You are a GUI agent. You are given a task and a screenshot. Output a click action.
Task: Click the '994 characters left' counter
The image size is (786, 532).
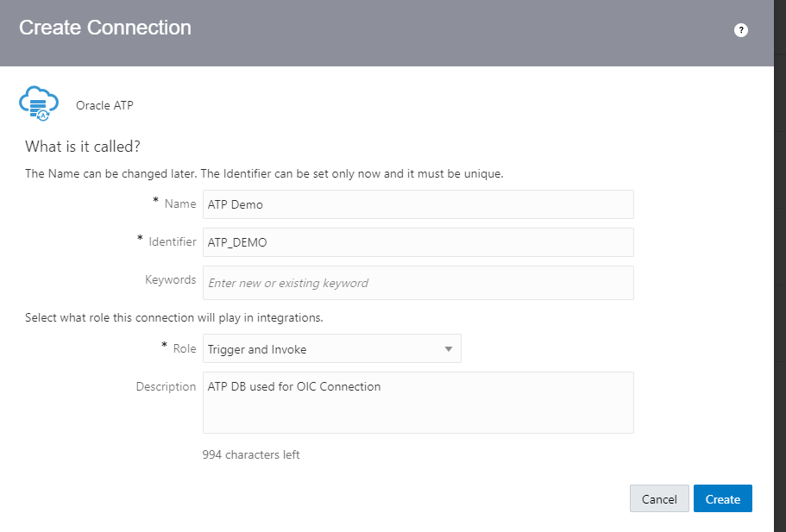[251, 454]
